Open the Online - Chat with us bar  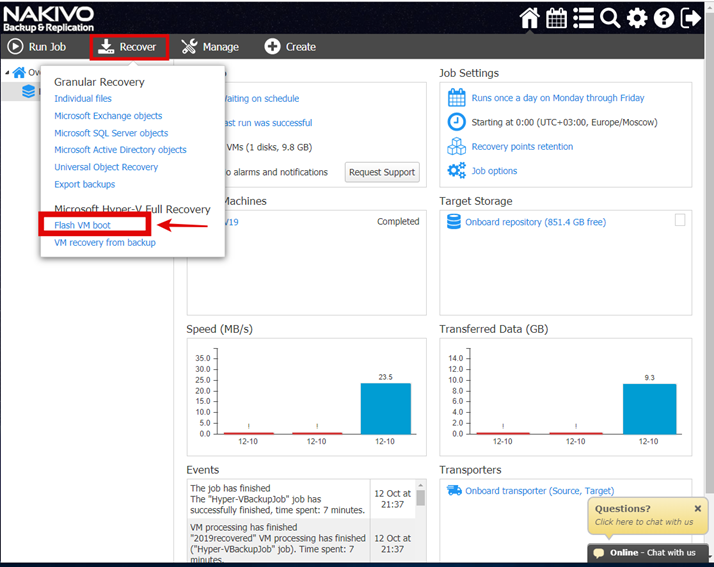(648, 553)
